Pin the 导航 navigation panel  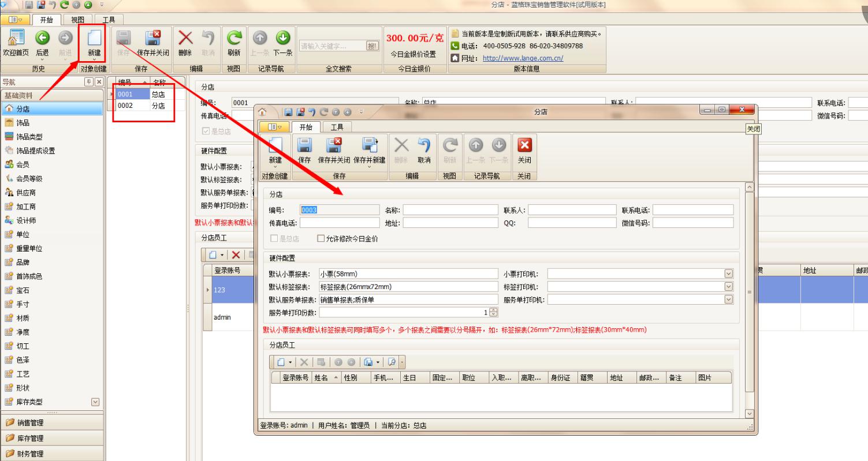point(88,82)
